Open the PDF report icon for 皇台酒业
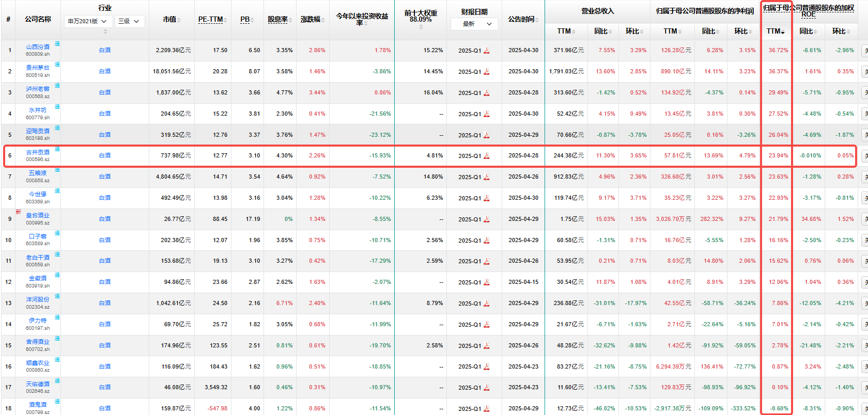Viewport: 868px width, 415px height. [487, 219]
